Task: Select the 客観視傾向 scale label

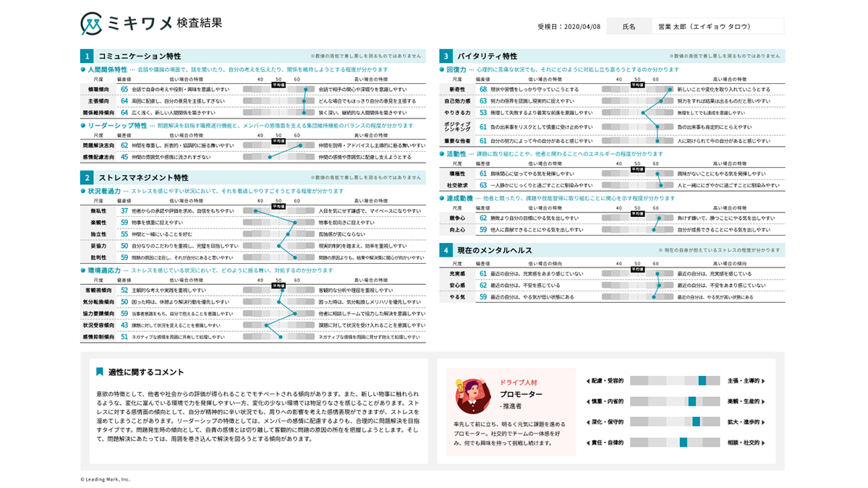Action: pyautogui.click(x=98, y=290)
